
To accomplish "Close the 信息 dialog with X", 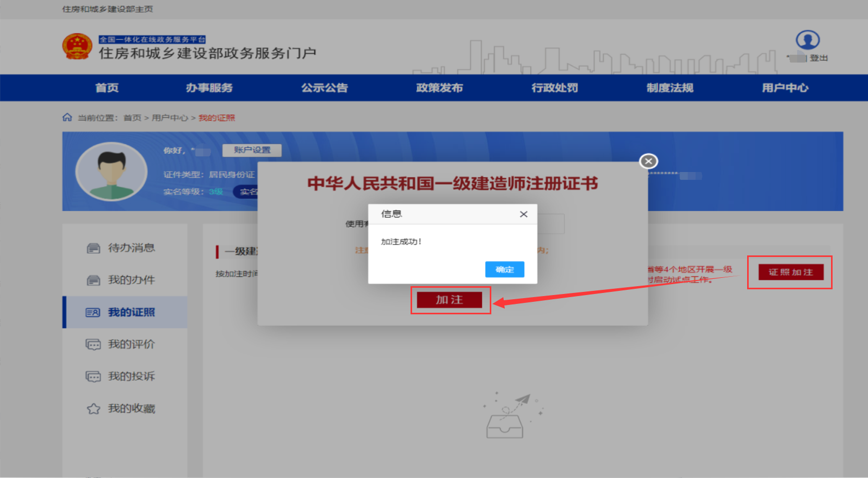I will tap(524, 214).
